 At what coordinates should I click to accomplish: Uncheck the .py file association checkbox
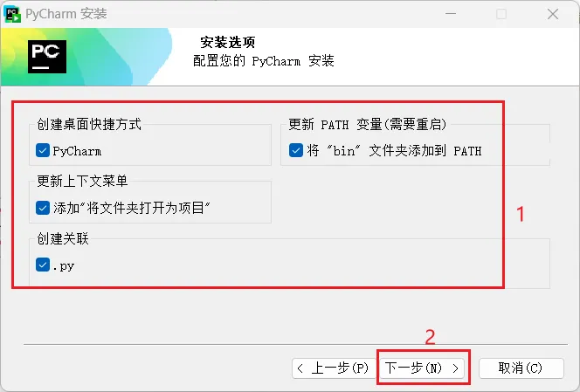pyautogui.click(x=43, y=265)
